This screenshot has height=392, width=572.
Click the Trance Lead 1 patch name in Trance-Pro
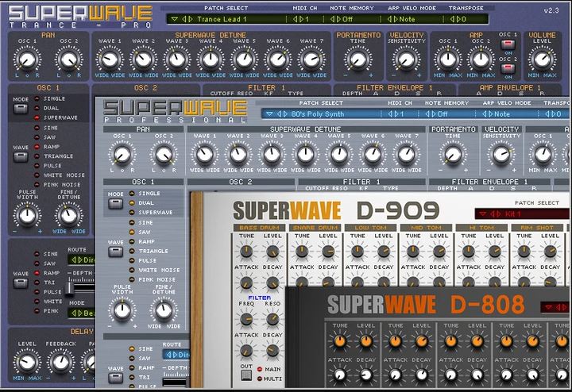222,19
